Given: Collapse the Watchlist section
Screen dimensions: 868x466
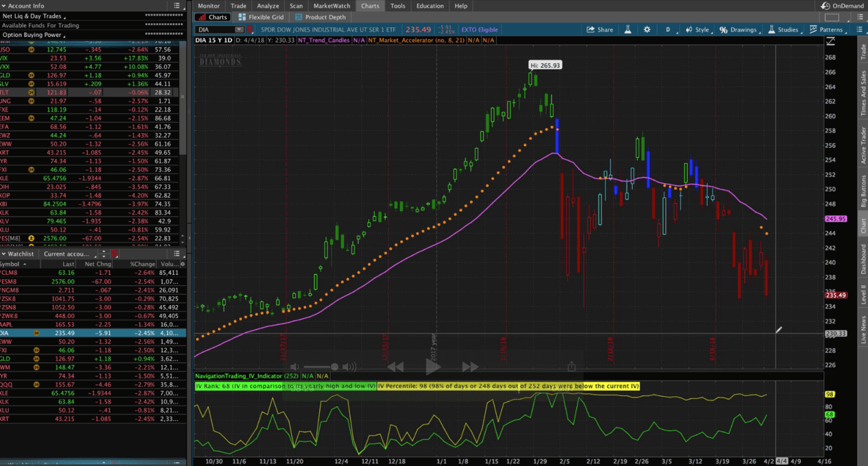Looking at the screenshot, I should 4,254.
